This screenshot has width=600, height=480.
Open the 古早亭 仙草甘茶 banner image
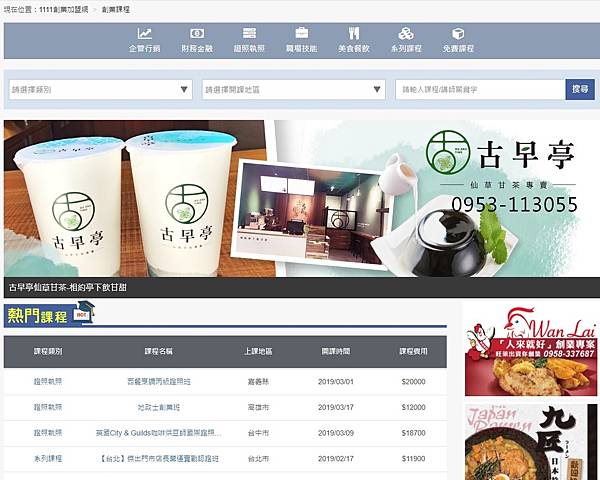[x=302, y=199]
